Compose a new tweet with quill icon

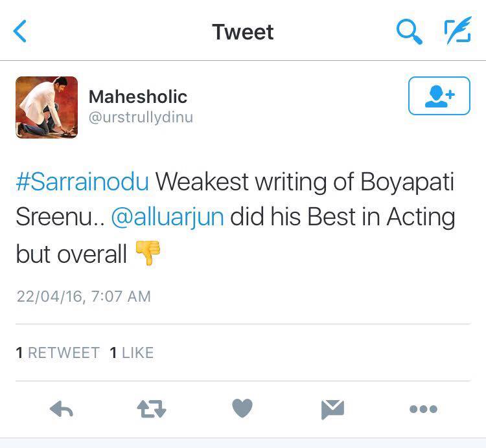(457, 31)
